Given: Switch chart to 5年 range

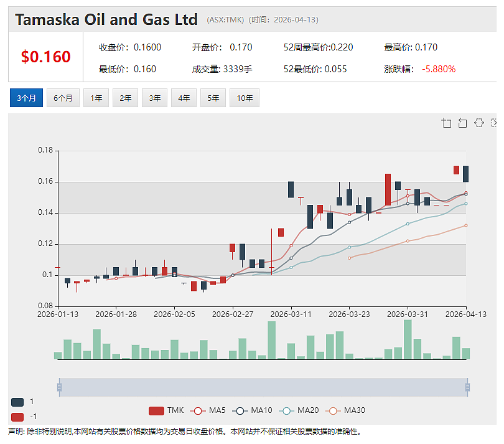Looking at the screenshot, I should [x=213, y=98].
